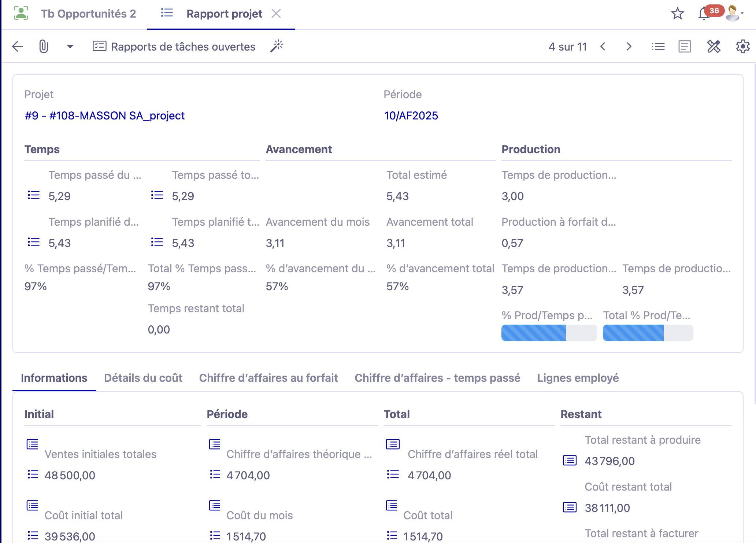Open the Lignes employé tab

click(578, 378)
